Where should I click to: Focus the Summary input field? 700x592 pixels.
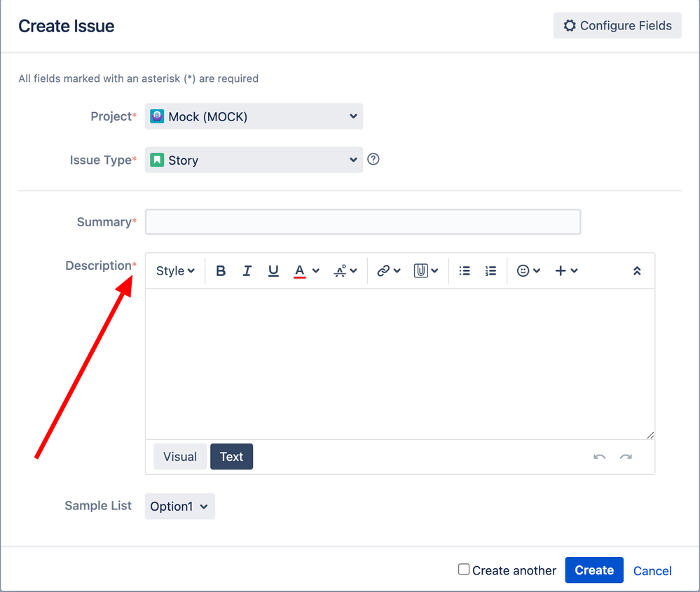pos(363,222)
